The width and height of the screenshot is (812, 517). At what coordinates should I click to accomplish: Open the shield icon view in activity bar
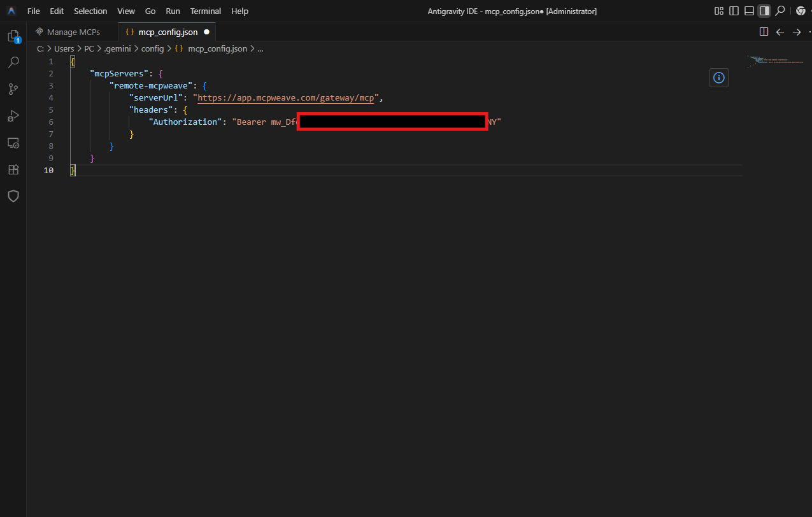pyautogui.click(x=13, y=196)
